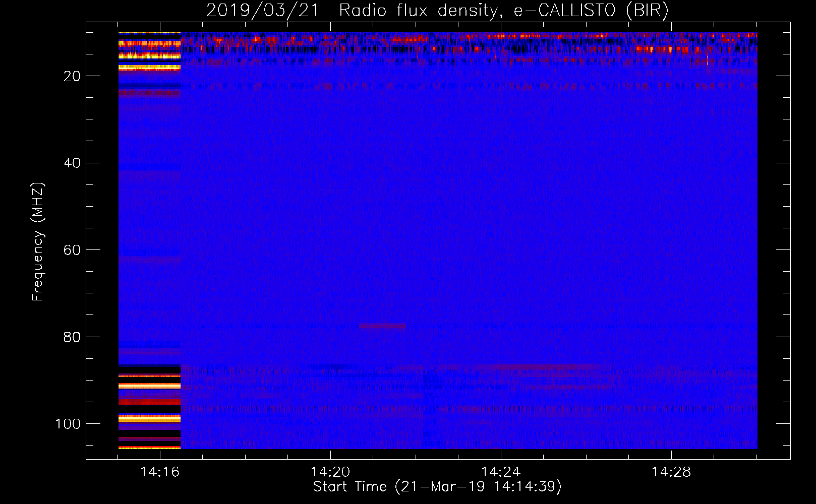Click the 14:20 time tick label
Image resolution: width=816 pixels, height=504 pixels.
[330, 472]
